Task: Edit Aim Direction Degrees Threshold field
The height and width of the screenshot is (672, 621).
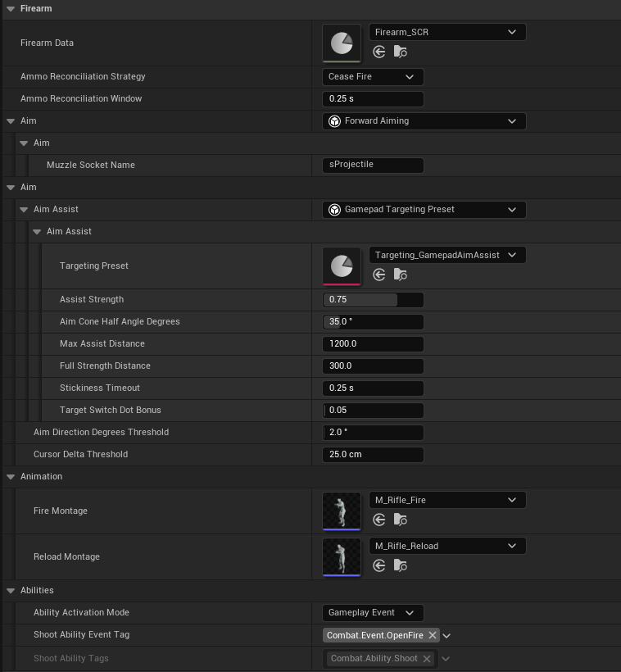Action: [373, 433]
